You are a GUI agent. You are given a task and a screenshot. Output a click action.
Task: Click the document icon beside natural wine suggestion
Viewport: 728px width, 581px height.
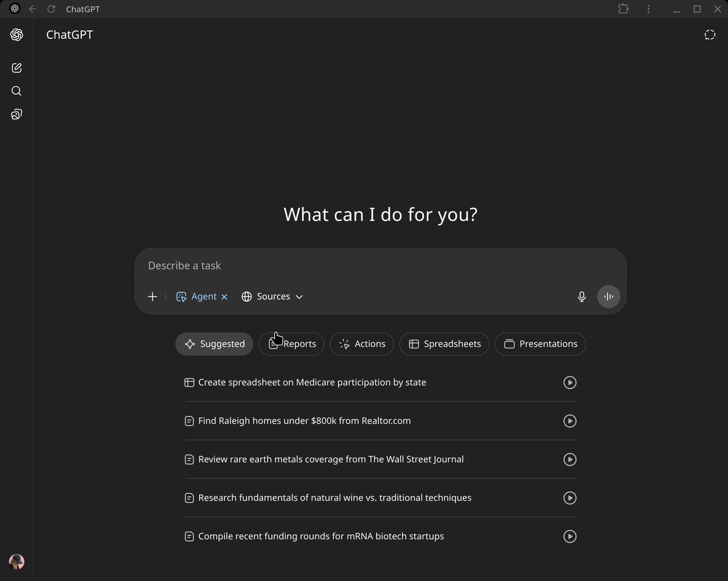point(189,498)
